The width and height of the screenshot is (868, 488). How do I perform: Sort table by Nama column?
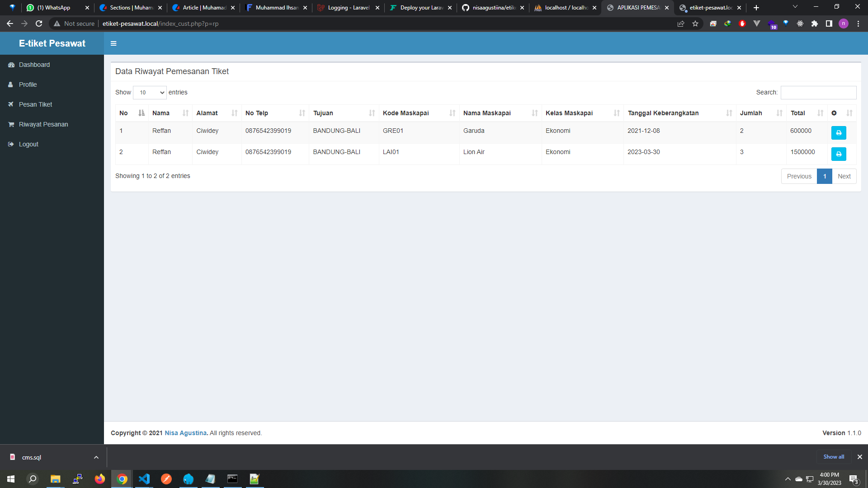170,113
